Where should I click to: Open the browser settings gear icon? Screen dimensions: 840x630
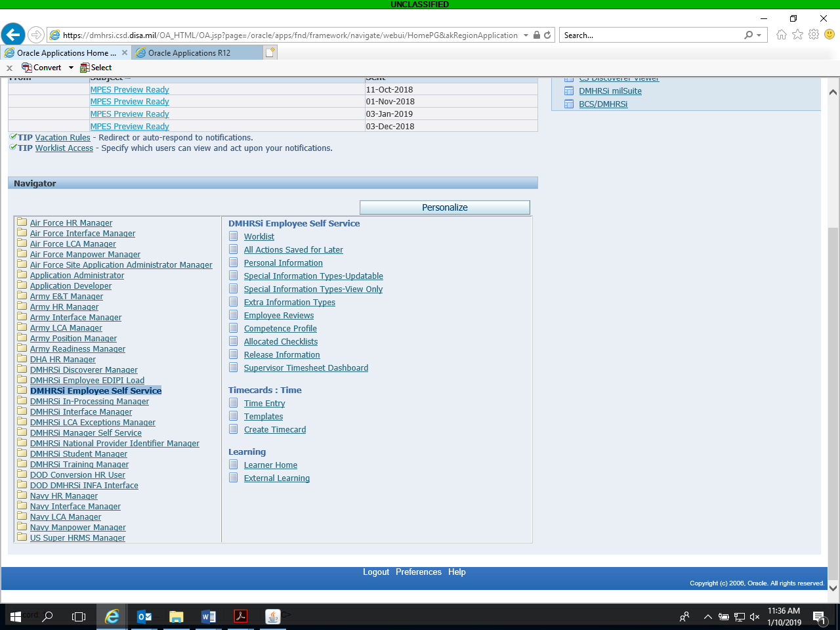click(814, 35)
